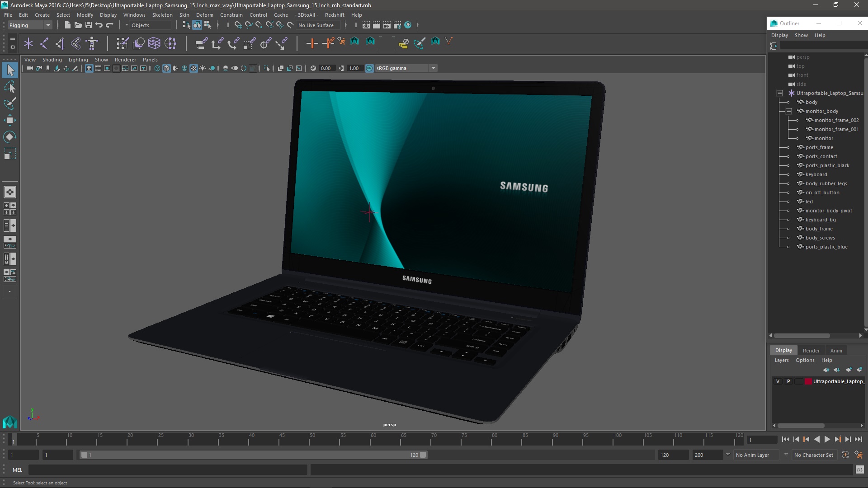Switch to the Render layer tab

click(811, 351)
